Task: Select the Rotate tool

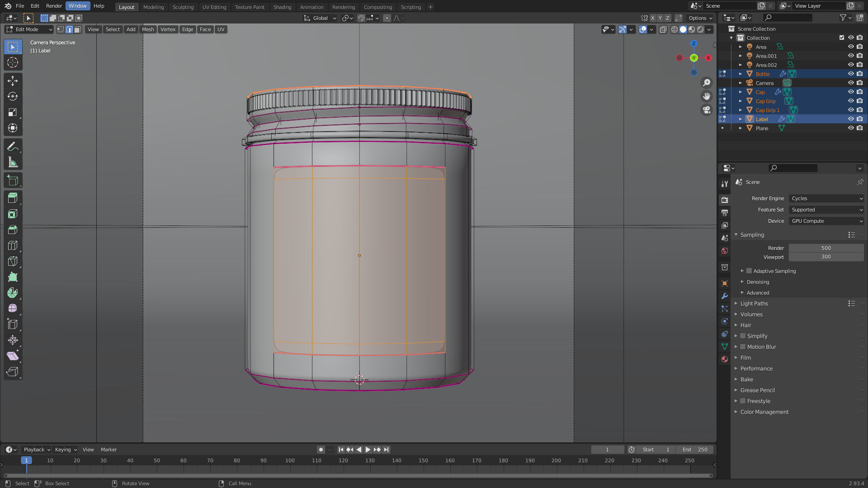Action: pyautogui.click(x=13, y=97)
